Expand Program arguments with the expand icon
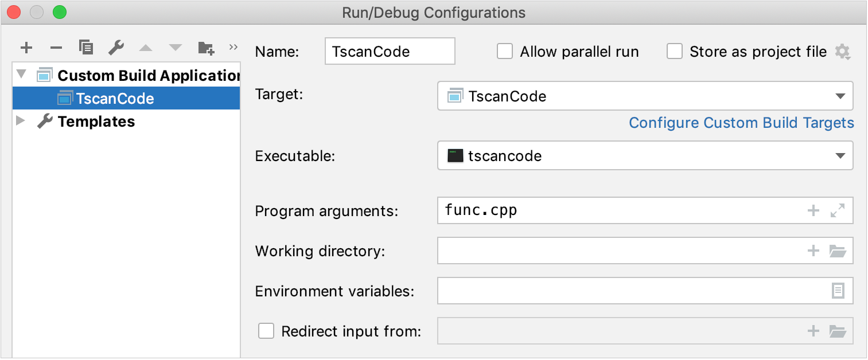 pos(838,210)
